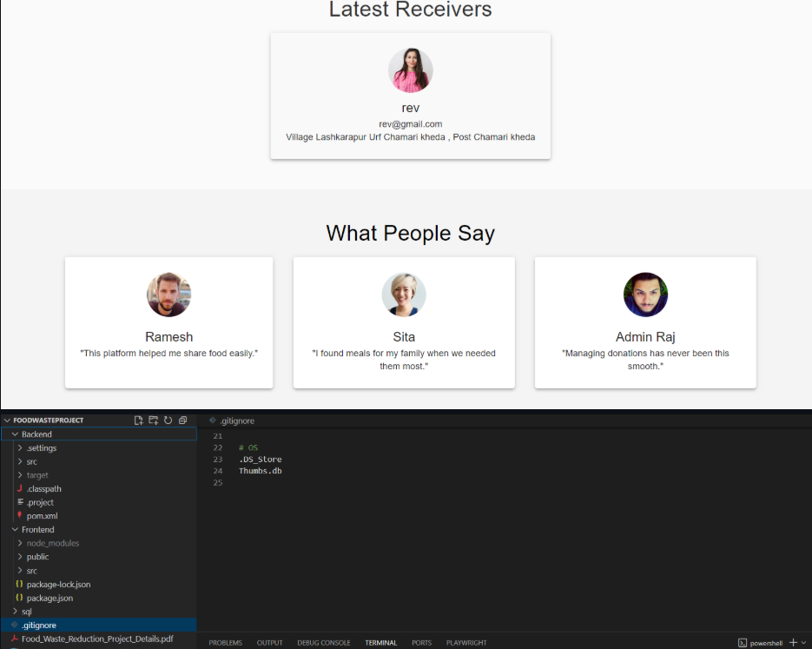Screen dimensions: 812x649
Task: Open the package.json file
Action: coord(50,598)
